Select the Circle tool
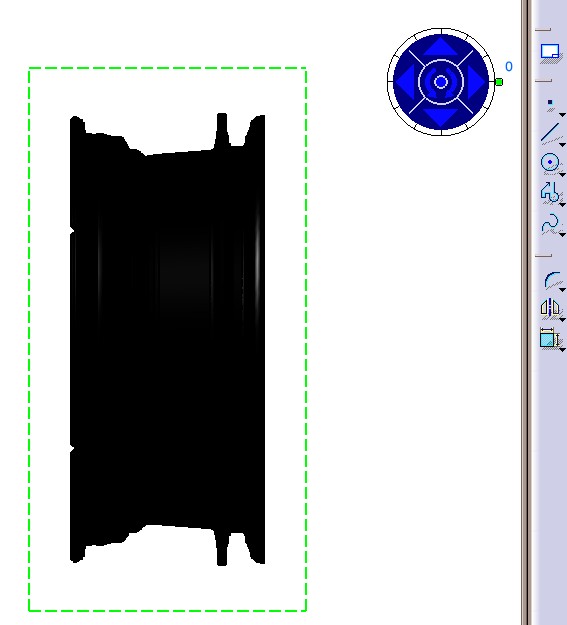Screen dimensions: 567x625 pyautogui.click(x=550, y=163)
